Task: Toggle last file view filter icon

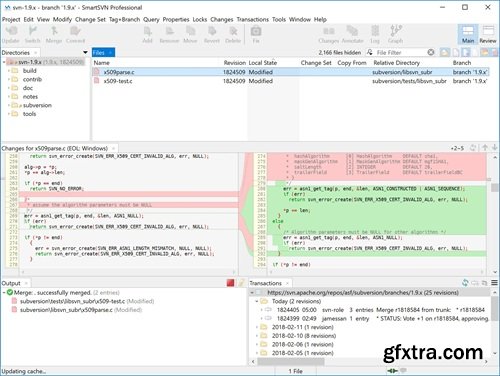Action: (494, 52)
